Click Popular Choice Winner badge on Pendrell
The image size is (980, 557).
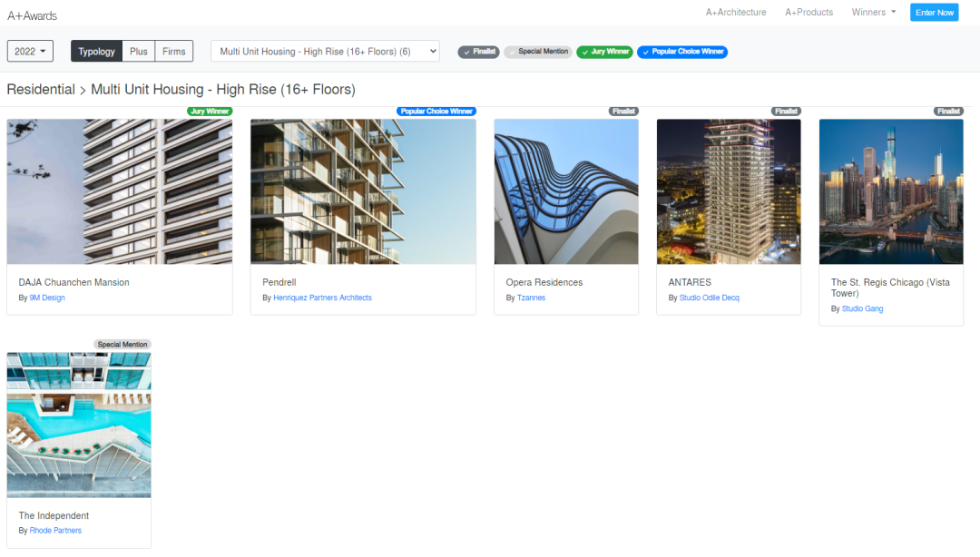coord(436,112)
